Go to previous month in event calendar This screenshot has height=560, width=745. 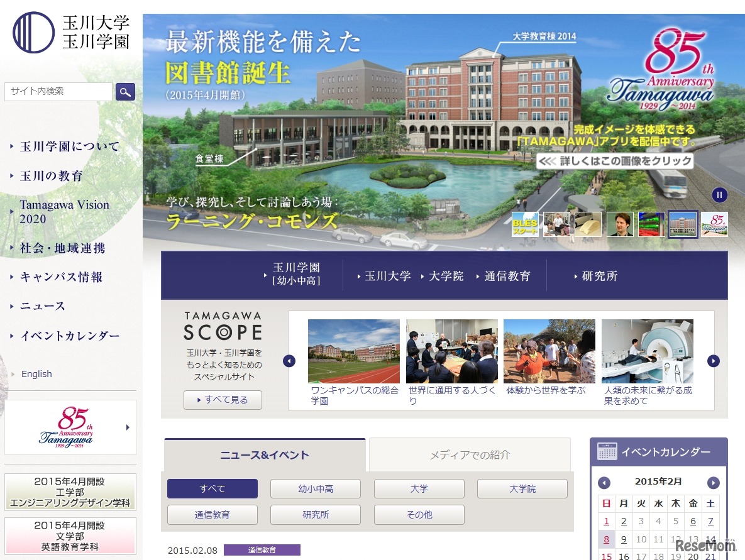coord(604,483)
